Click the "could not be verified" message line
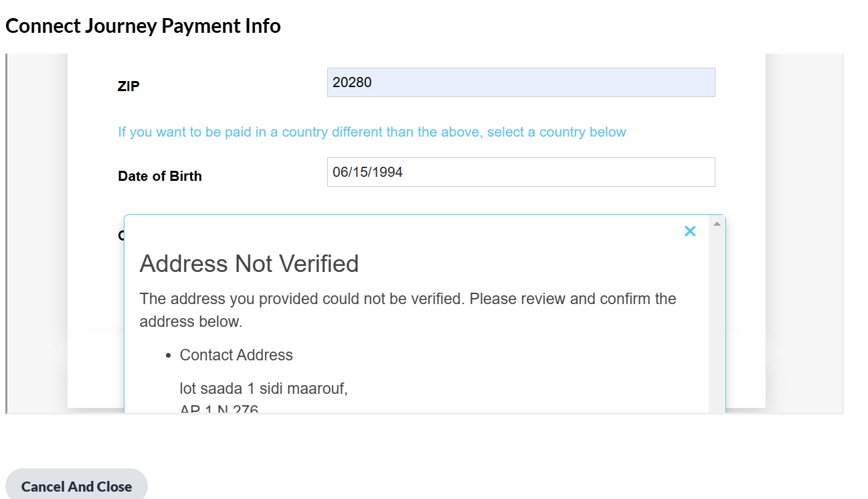 click(x=408, y=299)
